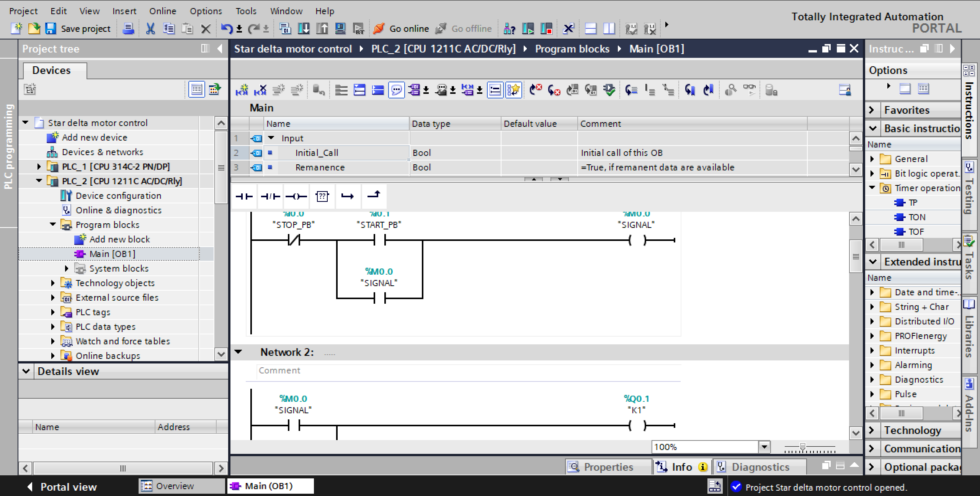
Task: Click the Close branch icon
Action: point(374,196)
